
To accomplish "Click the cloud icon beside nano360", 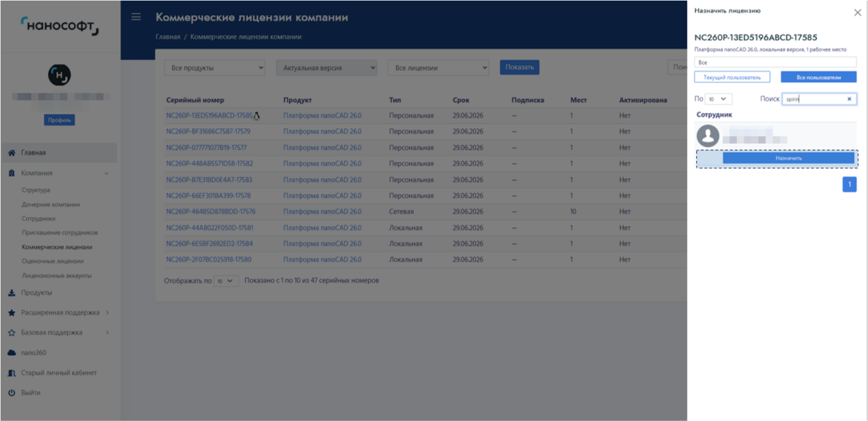I will click(12, 353).
